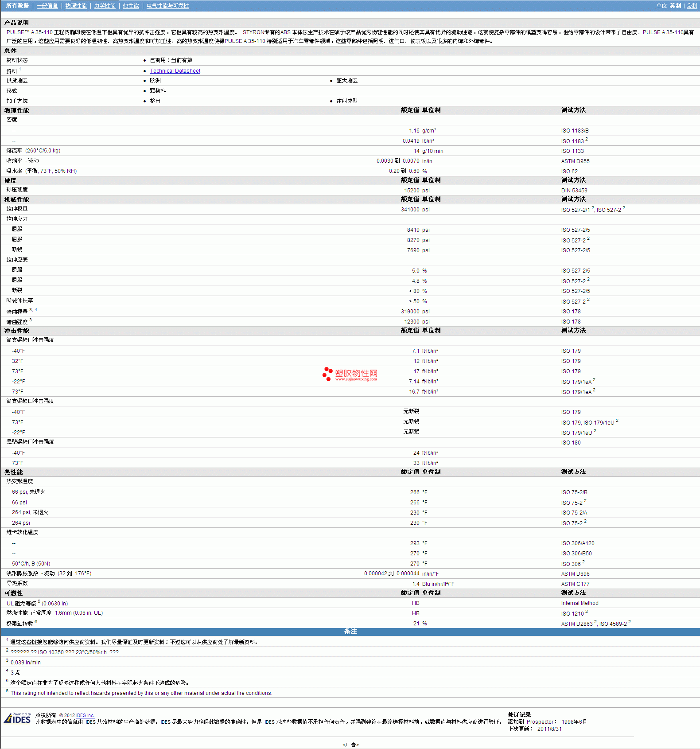Click the ISO 306/B50 test method
The width and height of the screenshot is (700, 749).
coord(576,554)
